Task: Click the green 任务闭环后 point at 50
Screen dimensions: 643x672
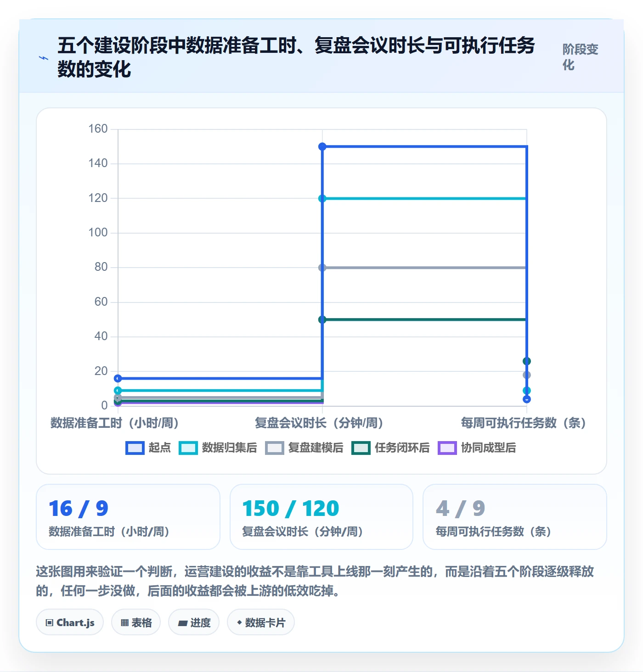Action: coord(322,319)
